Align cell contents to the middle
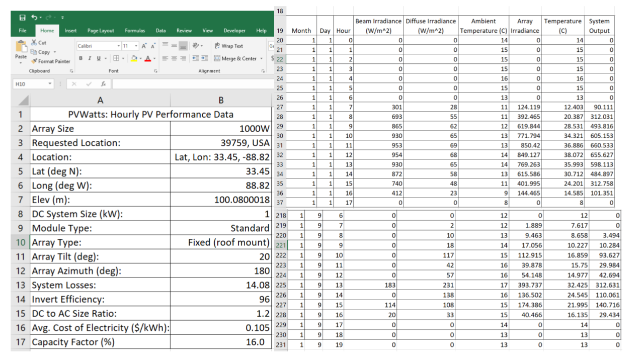The width and height of the screenshot is (644, 362). pos(174,46)
